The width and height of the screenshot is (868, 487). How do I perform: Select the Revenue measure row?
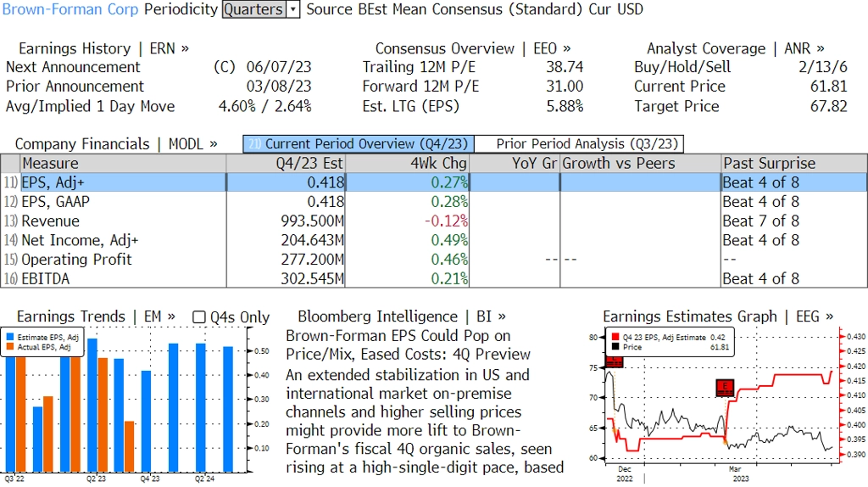pyautogui.click(x=51, y=221)
